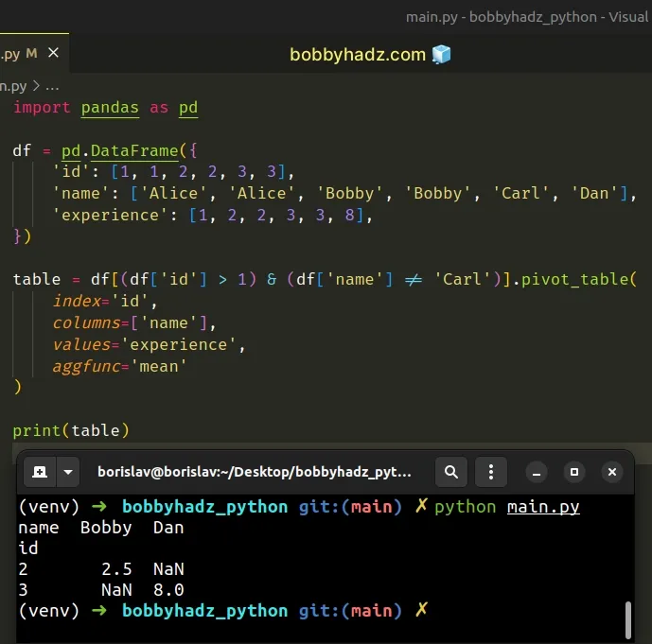Minimize the terminal window
Viewport: 652px width, 644px height.
[x=535, y=471]
